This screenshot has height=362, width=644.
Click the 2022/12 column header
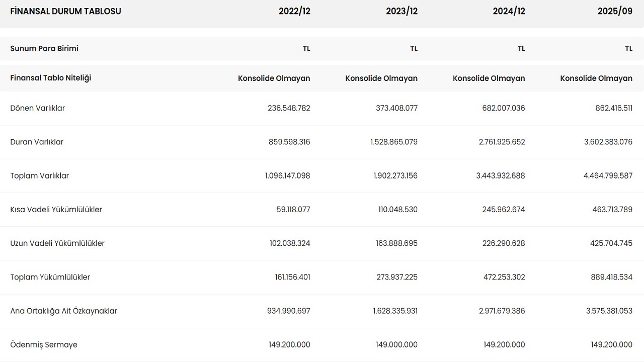[x=294, y=11]
